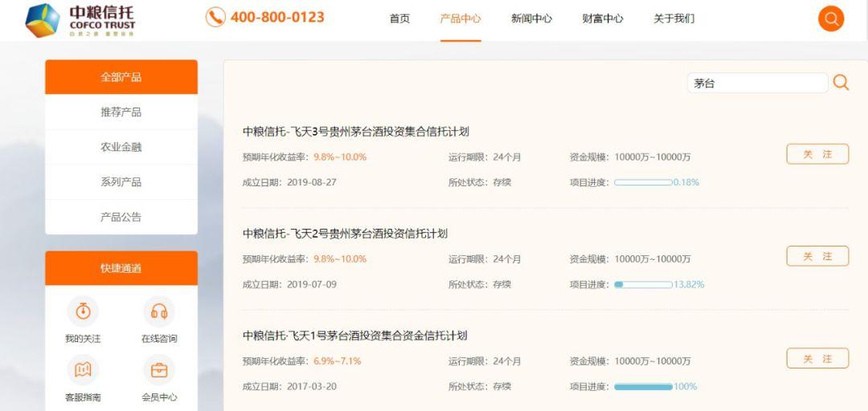The image size is (868, 411).
Task: Open 财富中心 navigation item
Action: [x=603, y=18]
